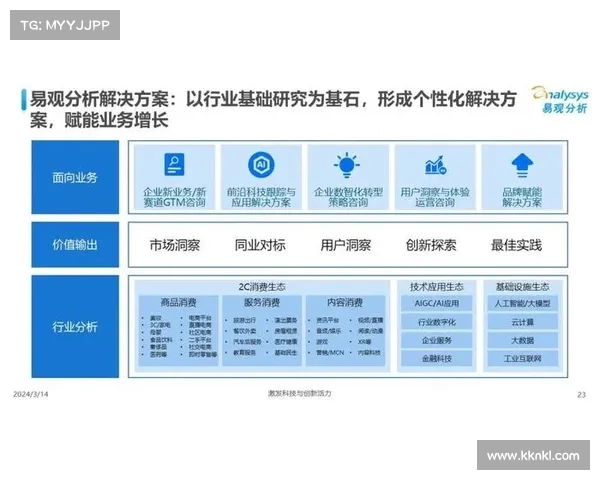
Task: Click the 服务消费 section heading
Action: (262, 303)
